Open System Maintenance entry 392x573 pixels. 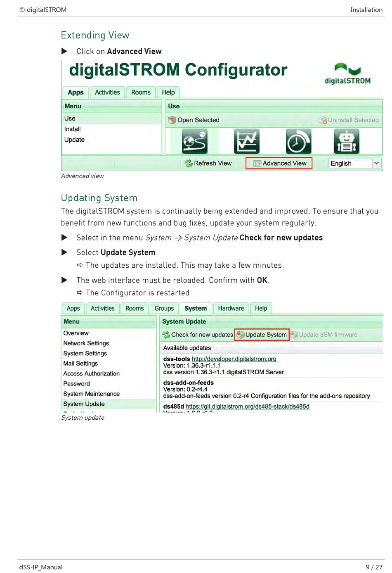click(109, 394)
